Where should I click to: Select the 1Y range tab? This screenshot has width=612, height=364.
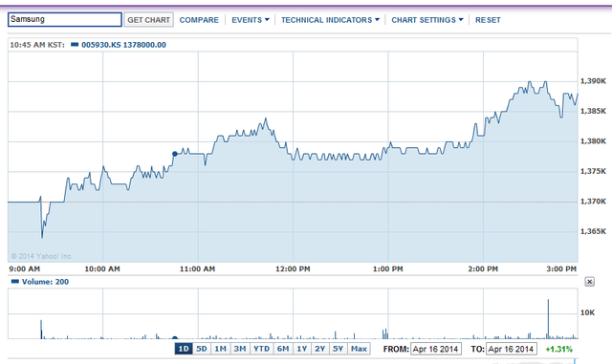click(302, 349)
